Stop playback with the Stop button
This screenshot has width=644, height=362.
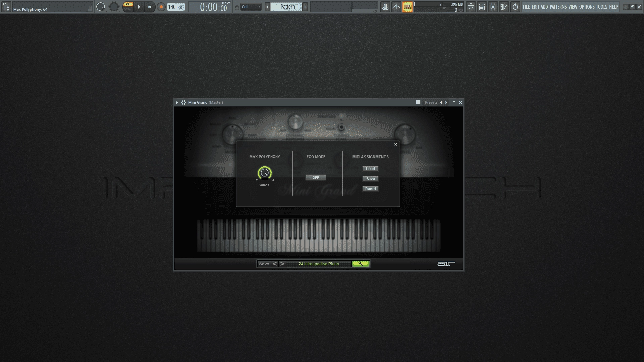150,7
